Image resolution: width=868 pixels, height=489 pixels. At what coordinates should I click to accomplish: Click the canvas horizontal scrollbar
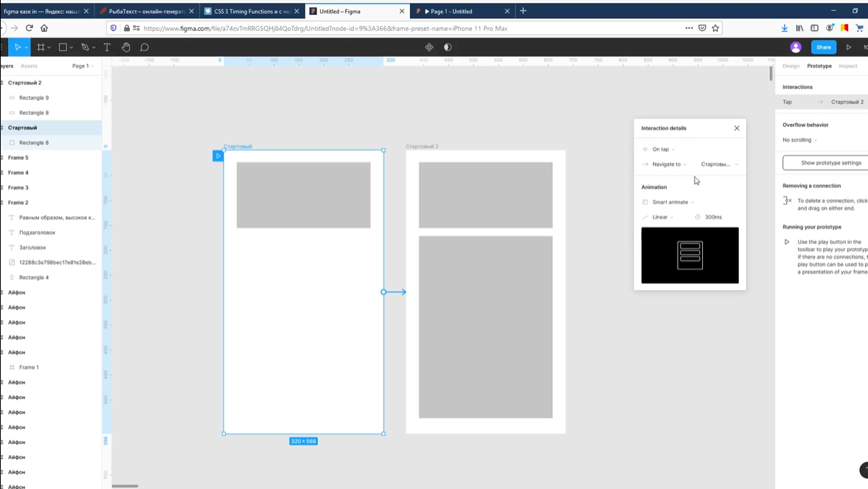(125, 486)
